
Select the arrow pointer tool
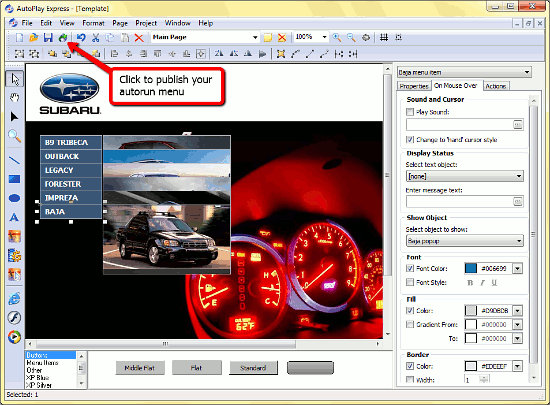pyautogui.click(x=15, y=79)
